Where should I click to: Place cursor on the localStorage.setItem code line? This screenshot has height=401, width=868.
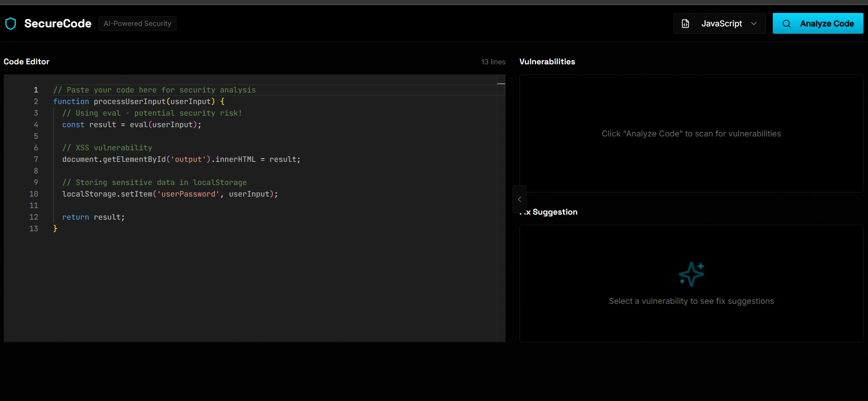tap(170, 194)
